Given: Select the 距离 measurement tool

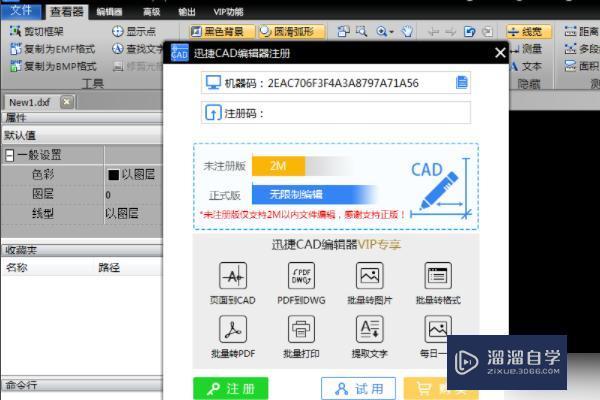Looking at the screenshot, I should coord(582,31).
